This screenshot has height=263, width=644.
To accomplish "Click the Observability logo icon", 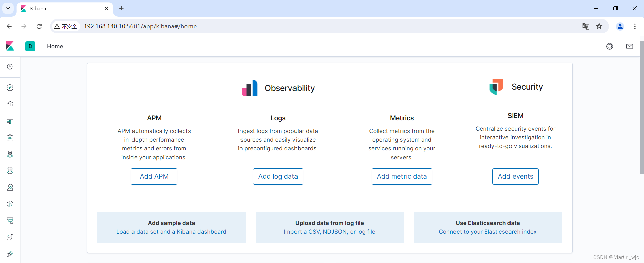I will pyautogui.click(x=250, y=88).
